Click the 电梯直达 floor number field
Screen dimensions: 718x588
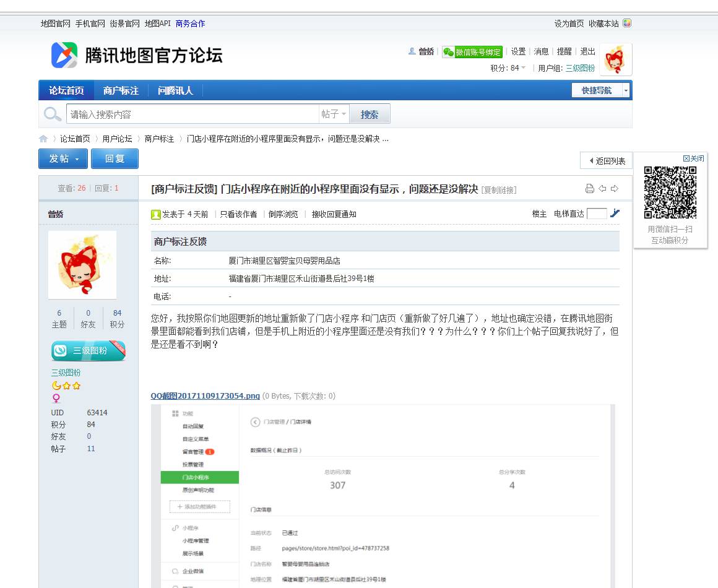tap(597, 214)
